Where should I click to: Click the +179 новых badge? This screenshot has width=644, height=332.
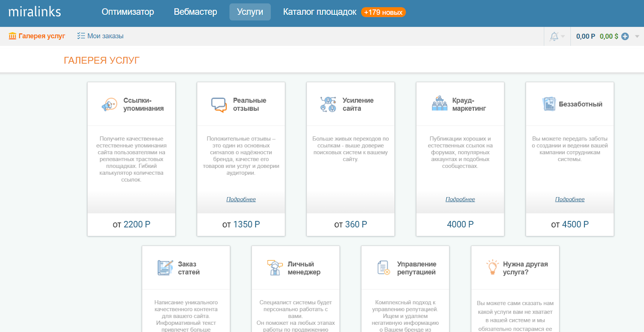tap(383, 12)
